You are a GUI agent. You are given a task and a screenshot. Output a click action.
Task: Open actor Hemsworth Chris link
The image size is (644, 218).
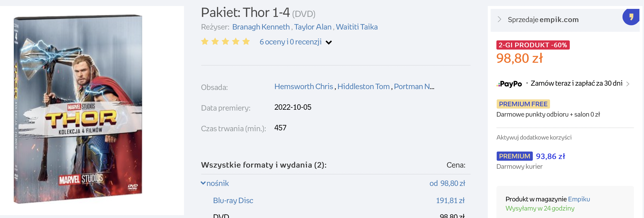(x=304, y=87)
